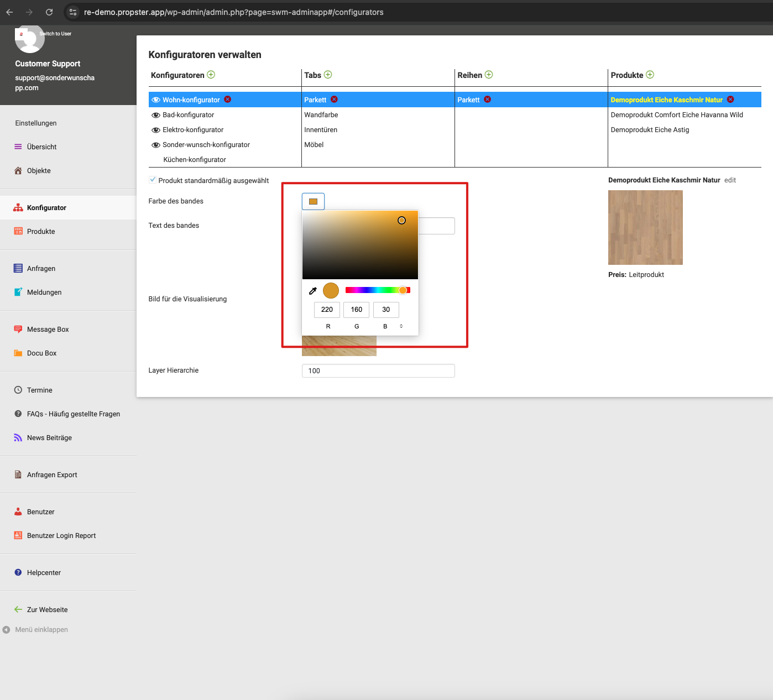Open News Beiträge in the sidebar
773x700 pixels.
point(49,438)
